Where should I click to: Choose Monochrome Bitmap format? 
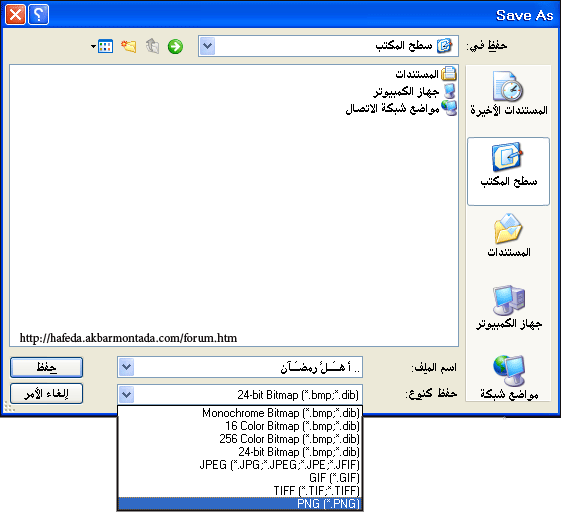click(240, 413)
